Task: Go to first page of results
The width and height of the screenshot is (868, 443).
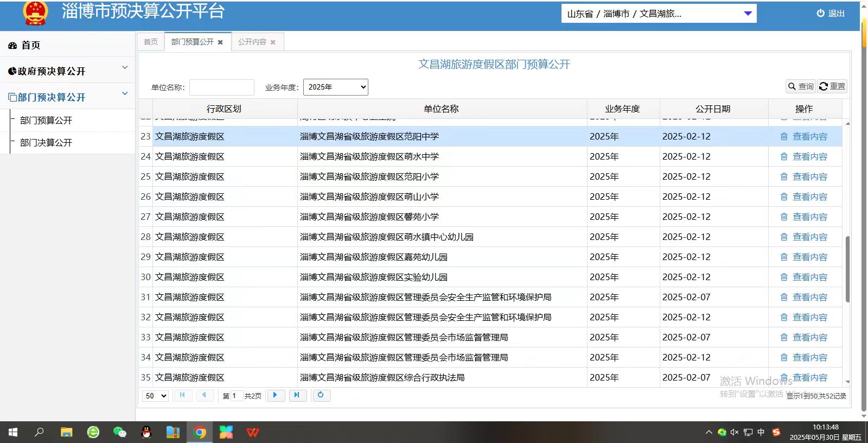Action: click(x=182, y=395)
